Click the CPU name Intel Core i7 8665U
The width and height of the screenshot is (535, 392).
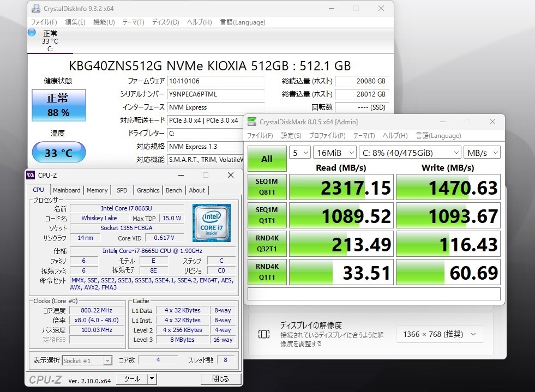[x=127, y=208]
